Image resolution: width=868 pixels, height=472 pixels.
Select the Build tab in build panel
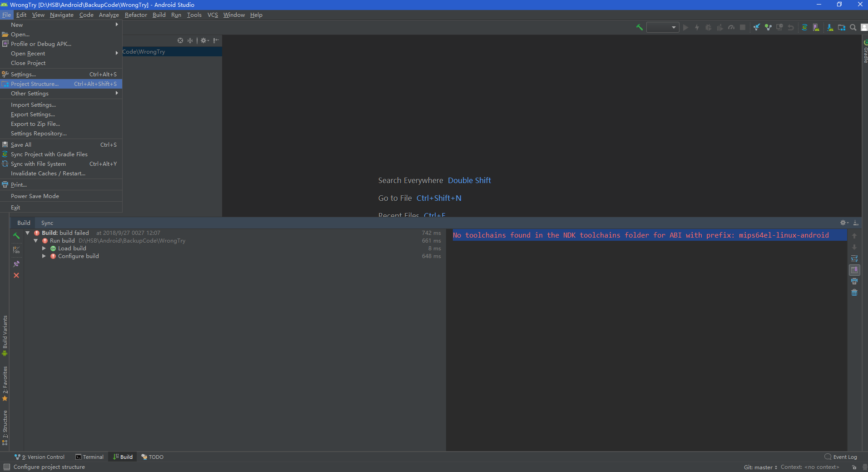tap(24, 223)
